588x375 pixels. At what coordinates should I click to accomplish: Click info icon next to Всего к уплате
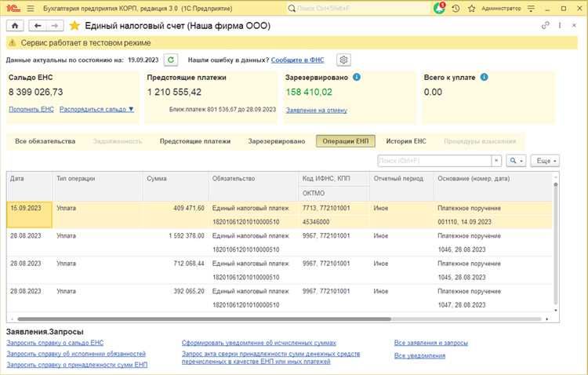point(484,77)
